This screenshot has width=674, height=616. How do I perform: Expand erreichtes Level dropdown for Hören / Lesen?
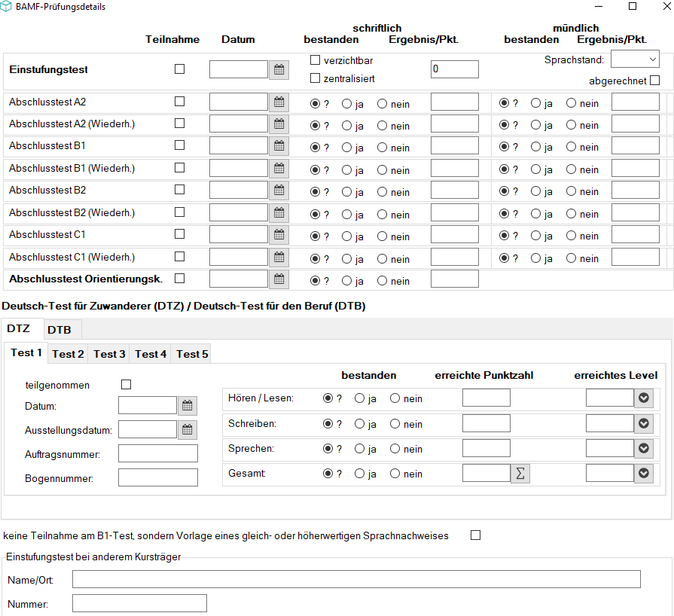pyautogui.click(x=643, y=398)
